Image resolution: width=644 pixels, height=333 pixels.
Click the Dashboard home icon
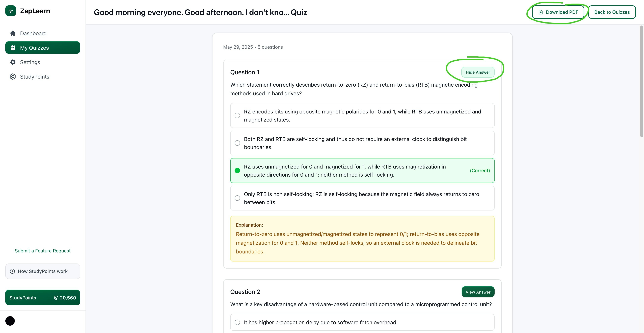point(13,33)
